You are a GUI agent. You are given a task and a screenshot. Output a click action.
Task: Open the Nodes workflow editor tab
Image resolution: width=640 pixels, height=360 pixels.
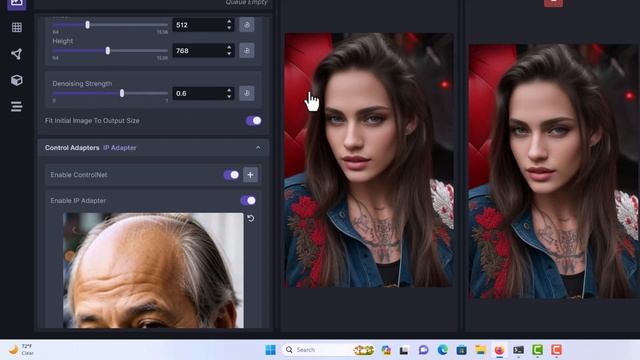click(17, 54)
